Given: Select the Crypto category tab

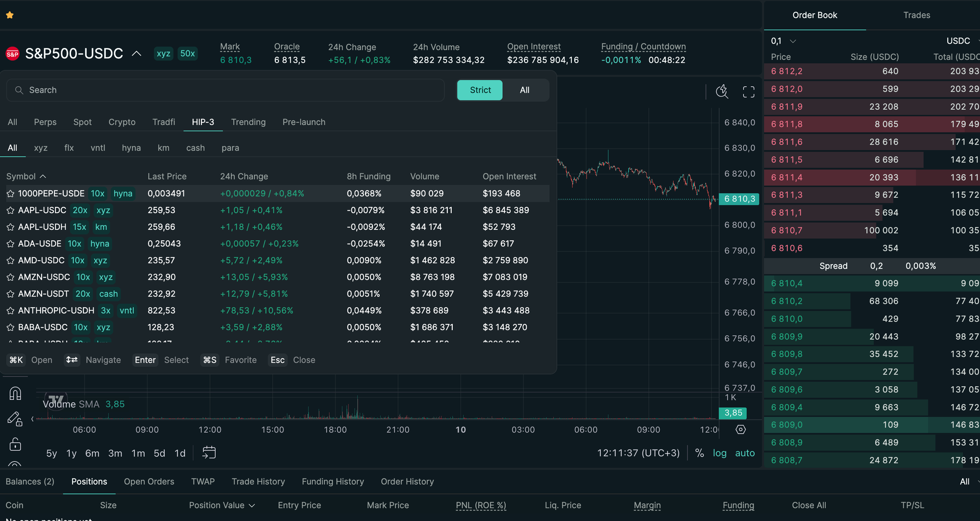Looking at the screenshot, I should click(122, 122).
